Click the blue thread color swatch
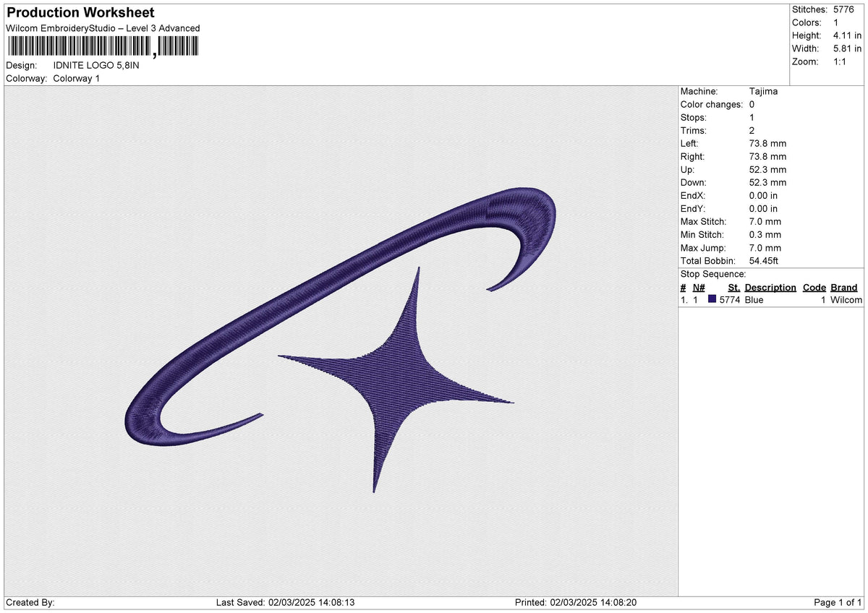 point(712,300)
